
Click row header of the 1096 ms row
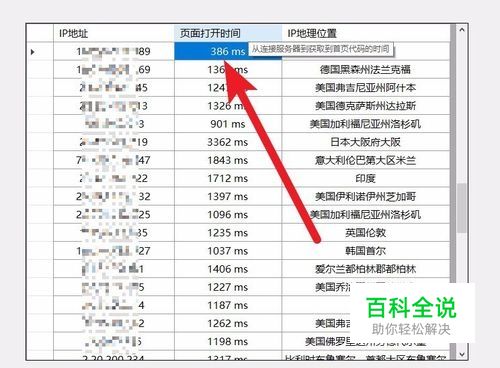pos(40,215)
